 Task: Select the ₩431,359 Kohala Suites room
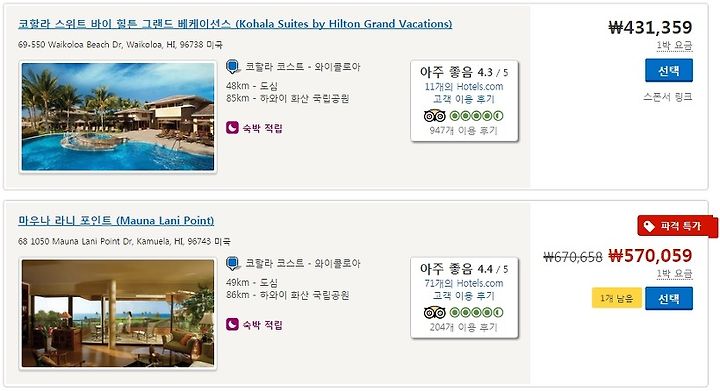(669, 70)
